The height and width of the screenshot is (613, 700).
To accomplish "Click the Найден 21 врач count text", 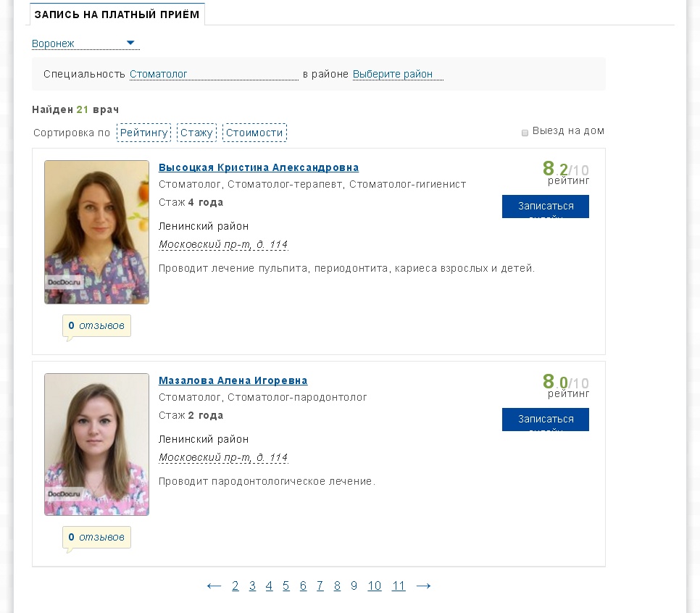I will [75, 109].
